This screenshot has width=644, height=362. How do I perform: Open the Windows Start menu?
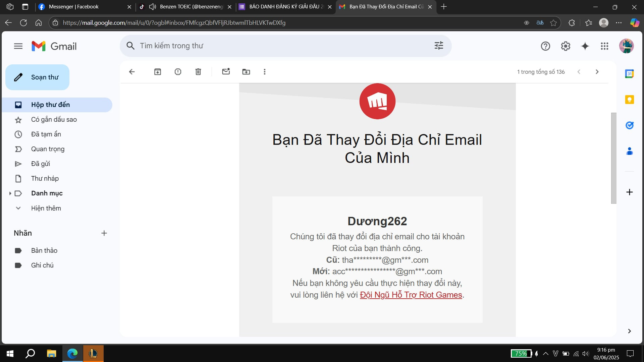point(10,353)
